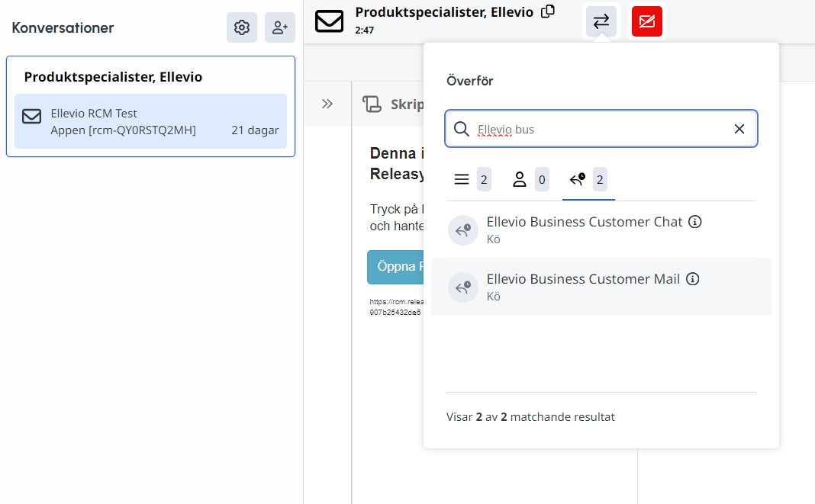Screen dimensions: 815x504
Task: Click inside the transfer search field
Action: tap(601, 129)
